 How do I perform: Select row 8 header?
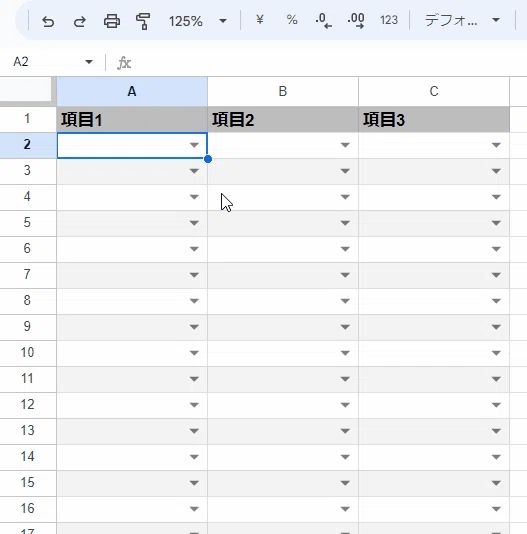27,300
